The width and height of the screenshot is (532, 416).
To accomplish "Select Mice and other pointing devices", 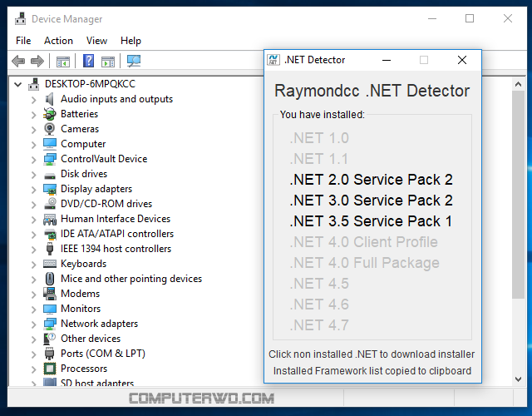I will (x=131, y=279).
